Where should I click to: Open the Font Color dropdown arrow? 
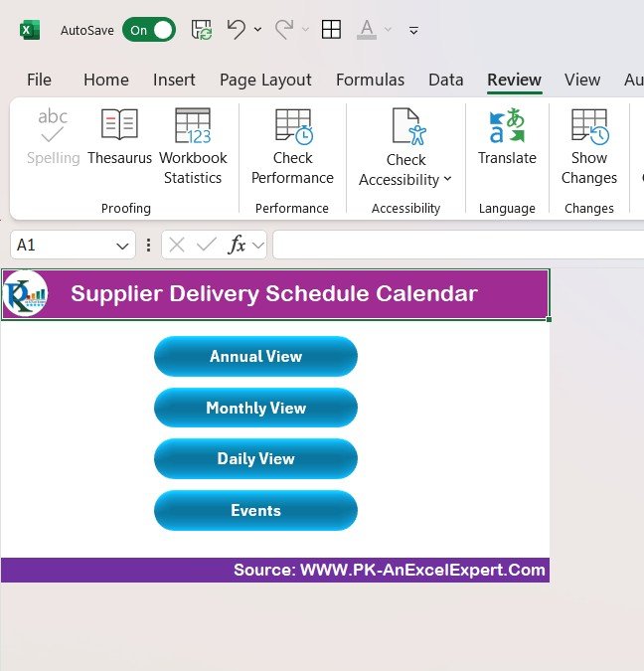pyautogui.click(x=389, y=30)
